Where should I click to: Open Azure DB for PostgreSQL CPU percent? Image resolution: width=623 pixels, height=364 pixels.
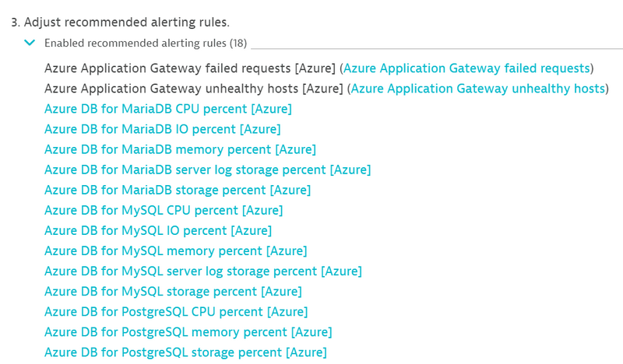click(x=175, y=312)
